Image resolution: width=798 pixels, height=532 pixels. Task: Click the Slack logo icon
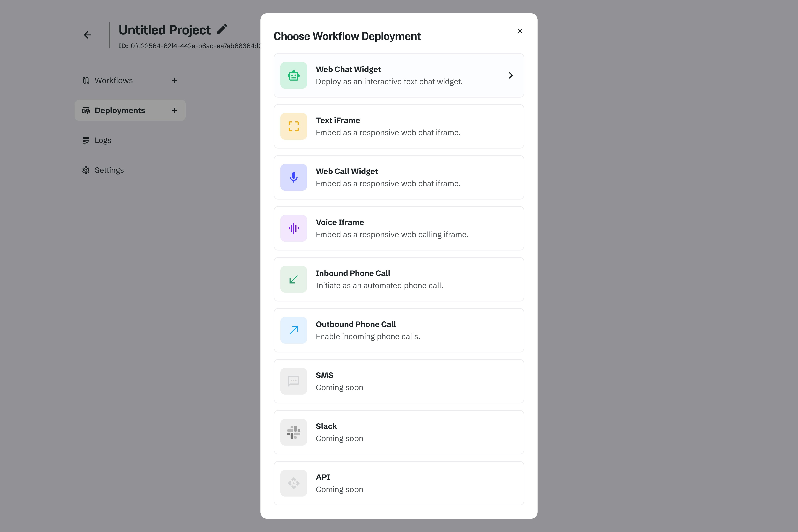pyautogui.click(x=294, y=432)
